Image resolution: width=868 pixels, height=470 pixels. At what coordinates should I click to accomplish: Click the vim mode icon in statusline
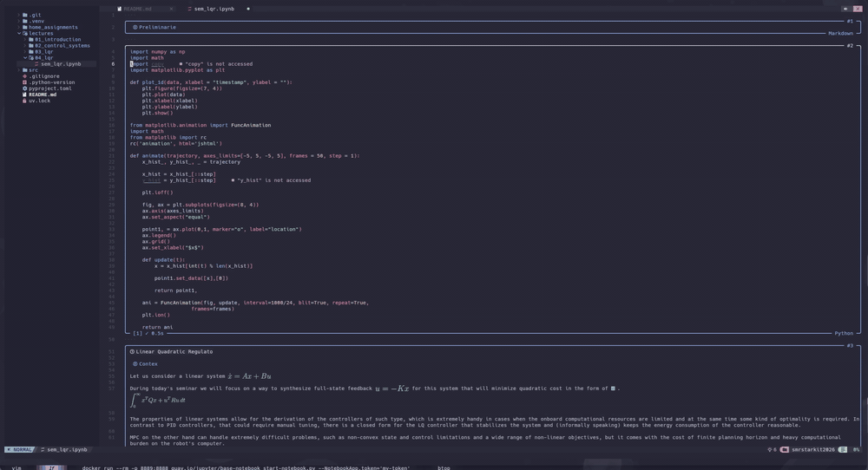(9, 449)
